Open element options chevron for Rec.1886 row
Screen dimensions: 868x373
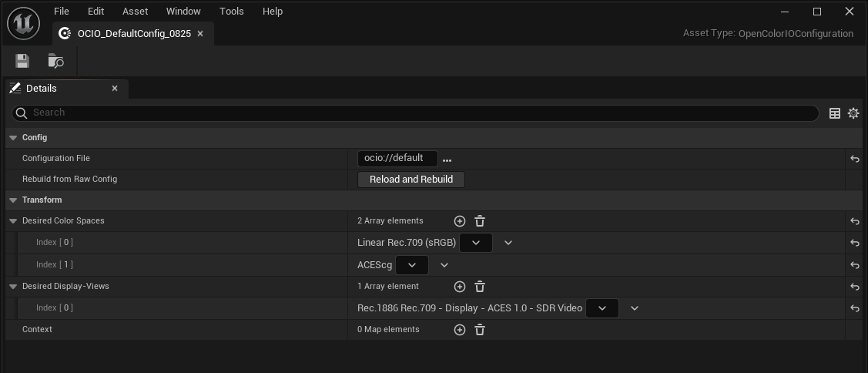635,308
